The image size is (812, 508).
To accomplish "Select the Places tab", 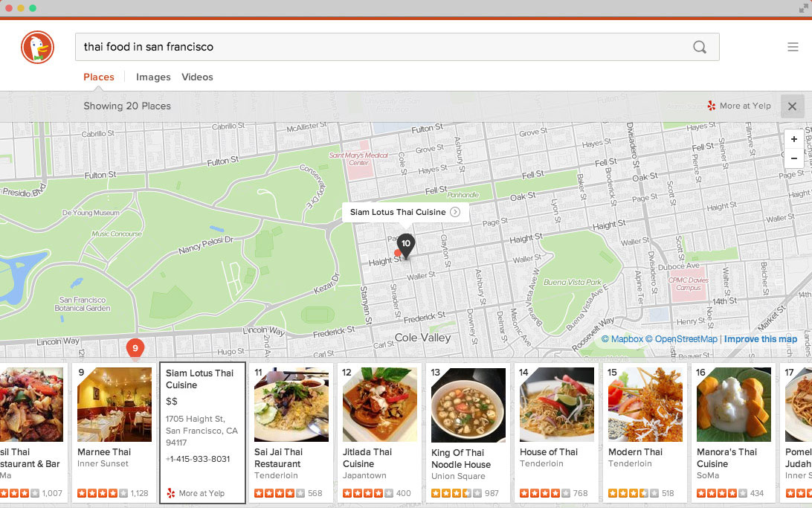I will pos(99,77).
